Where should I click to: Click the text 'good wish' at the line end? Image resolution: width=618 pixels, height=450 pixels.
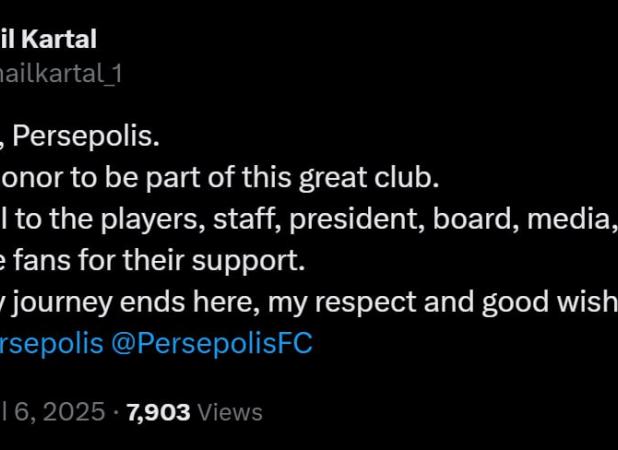pos(550,303)
